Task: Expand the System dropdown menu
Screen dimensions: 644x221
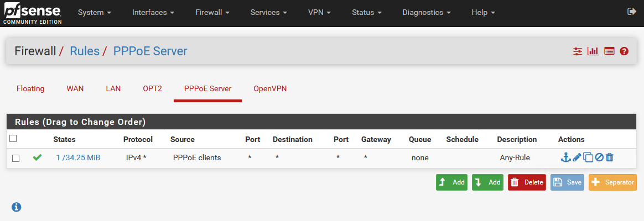Action: [x=95, y=12]
